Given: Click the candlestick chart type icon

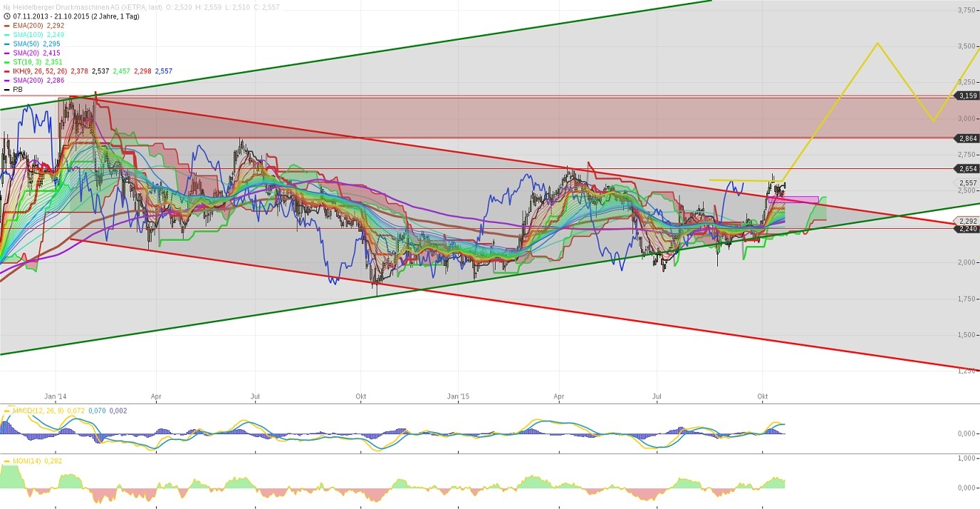Looking at the screenshot, I should [6, 7].
